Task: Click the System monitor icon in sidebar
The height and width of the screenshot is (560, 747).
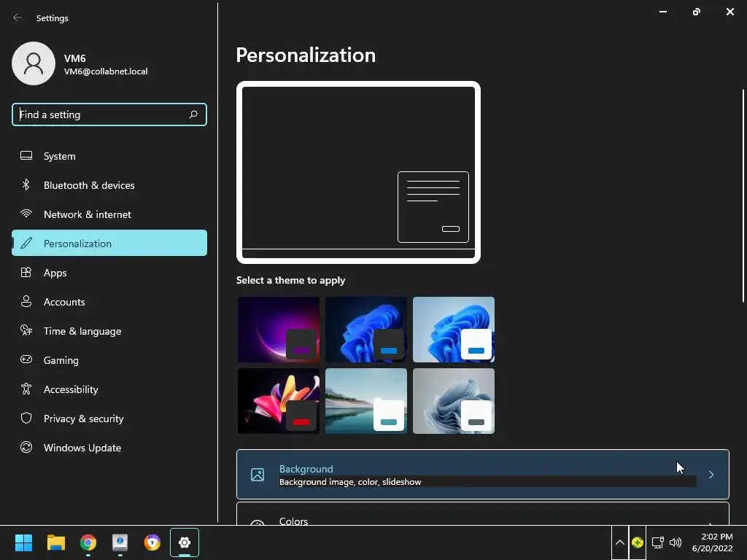Action: coord(26,156)
